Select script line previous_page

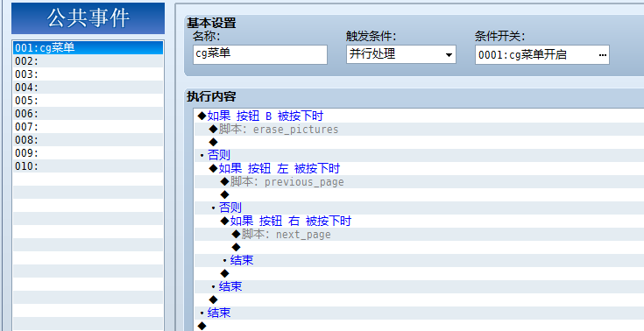click(419, 181)
